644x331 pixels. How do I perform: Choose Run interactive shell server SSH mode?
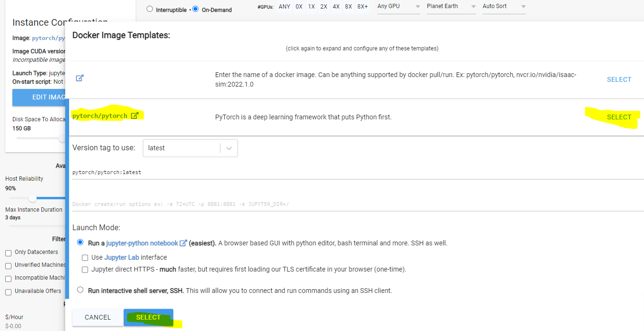click(x=80, y=290)
